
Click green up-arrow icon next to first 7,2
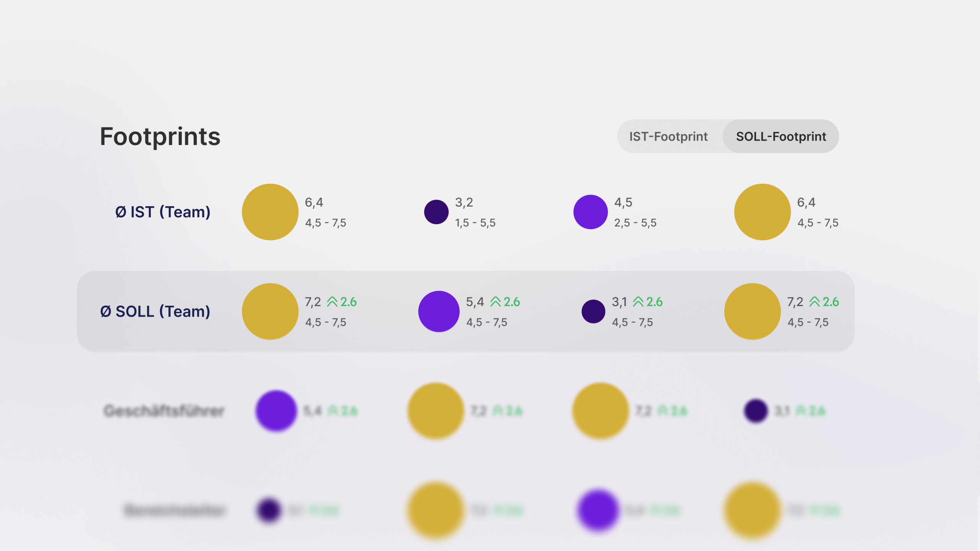[332, 302]
